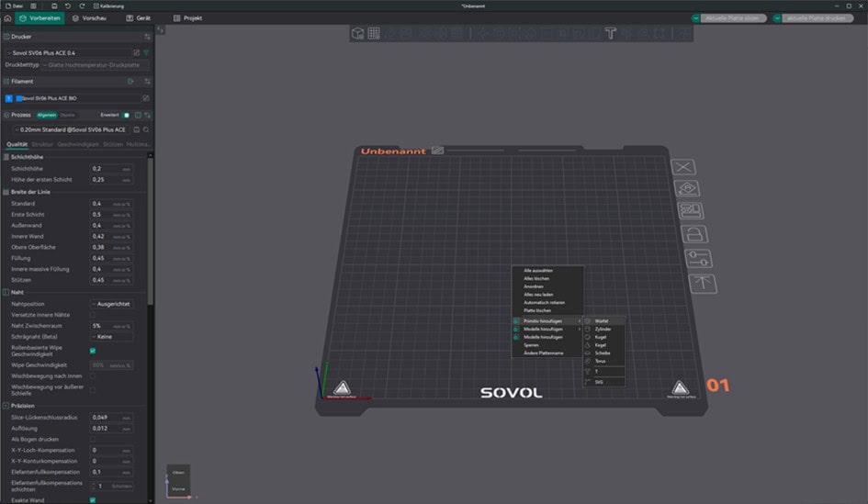Screen dimensions: 868x504
Task: Click the edit icon beside the printer preset
Action: coord(137,53)
